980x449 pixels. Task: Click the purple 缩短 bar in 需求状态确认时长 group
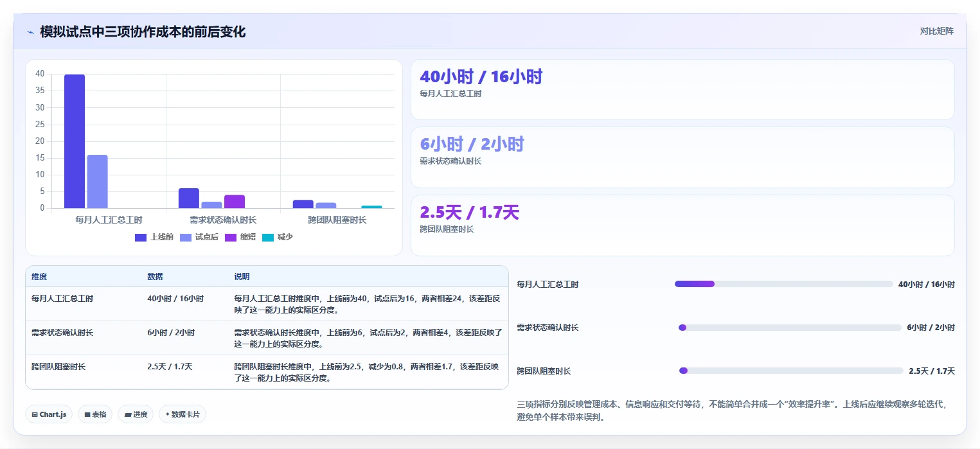[235, 202]
